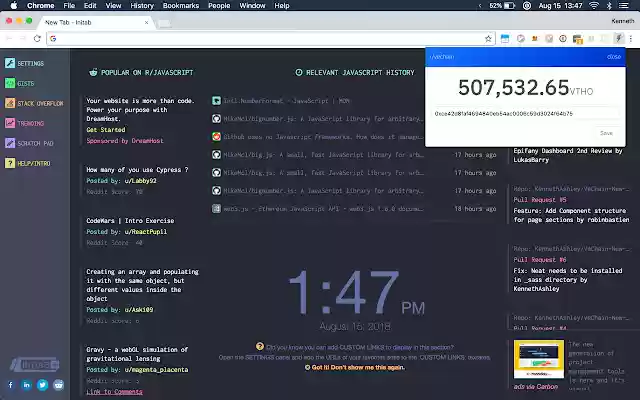Open the History menu
640x400 pixels.
click(142, 5)
